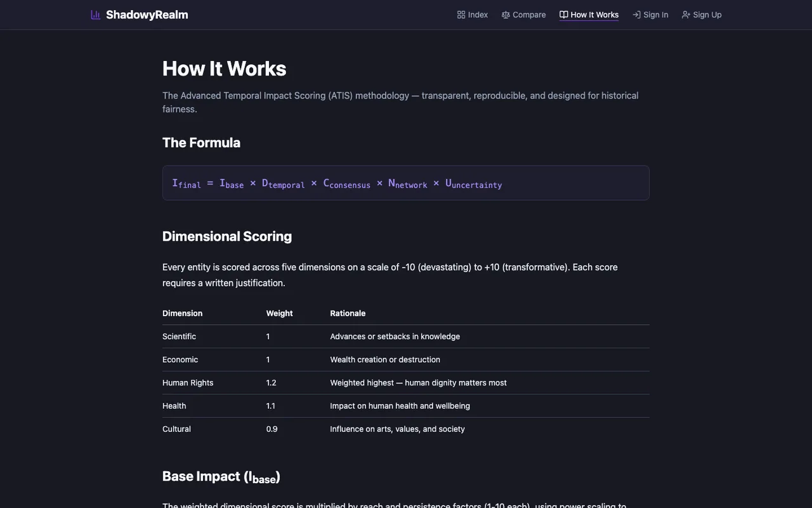Select the 'Human Rights' row label
812x508 pixels.
point(188,383)
